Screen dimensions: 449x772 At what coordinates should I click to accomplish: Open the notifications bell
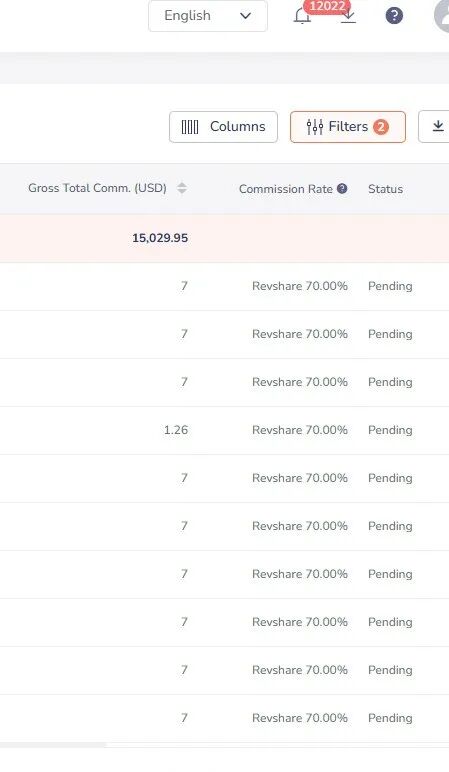coord(302,16)
